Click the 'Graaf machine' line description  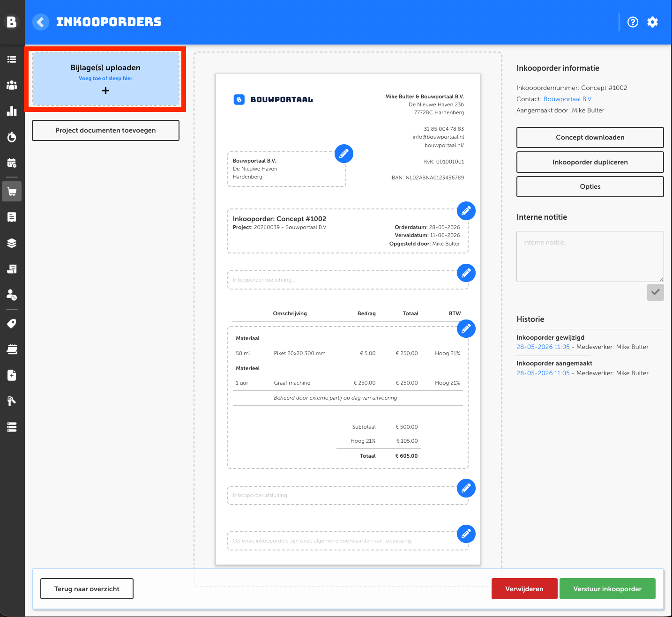point(292,383)
